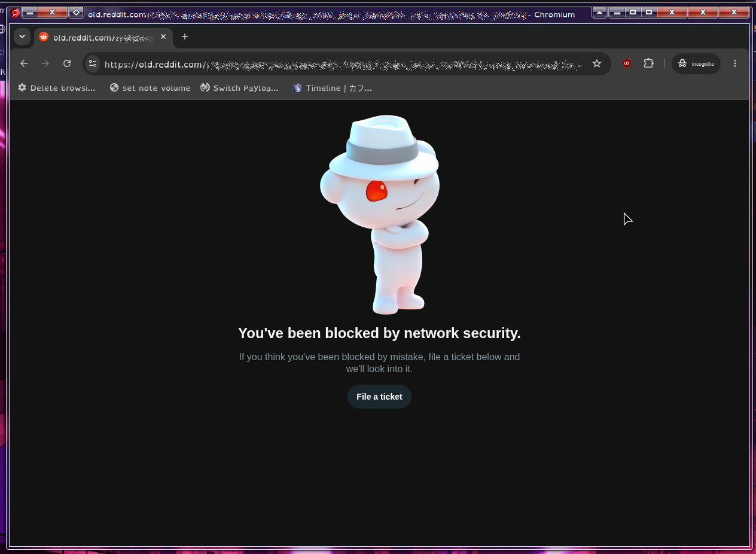
Task: Open a new tab with the plus button
Action: tap(185, 36)
